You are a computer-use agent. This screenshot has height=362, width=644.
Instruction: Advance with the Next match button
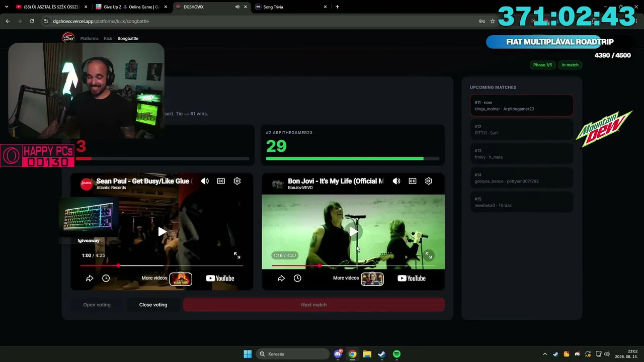(314, 305)
